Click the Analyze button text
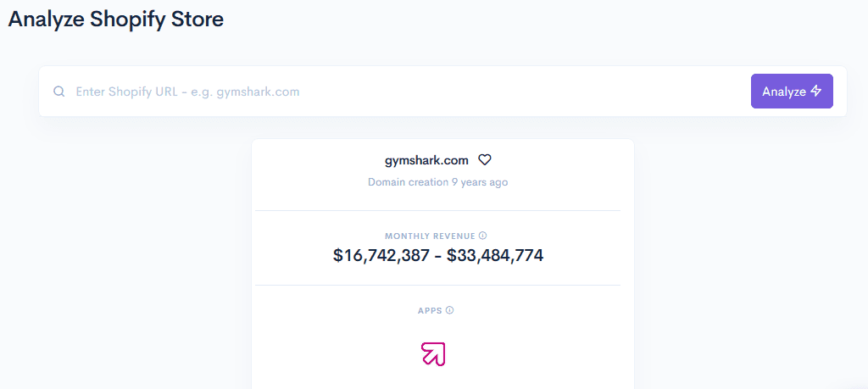Image resolution: width=868 pixels, height=389 pixels. [x=784, y=92]
